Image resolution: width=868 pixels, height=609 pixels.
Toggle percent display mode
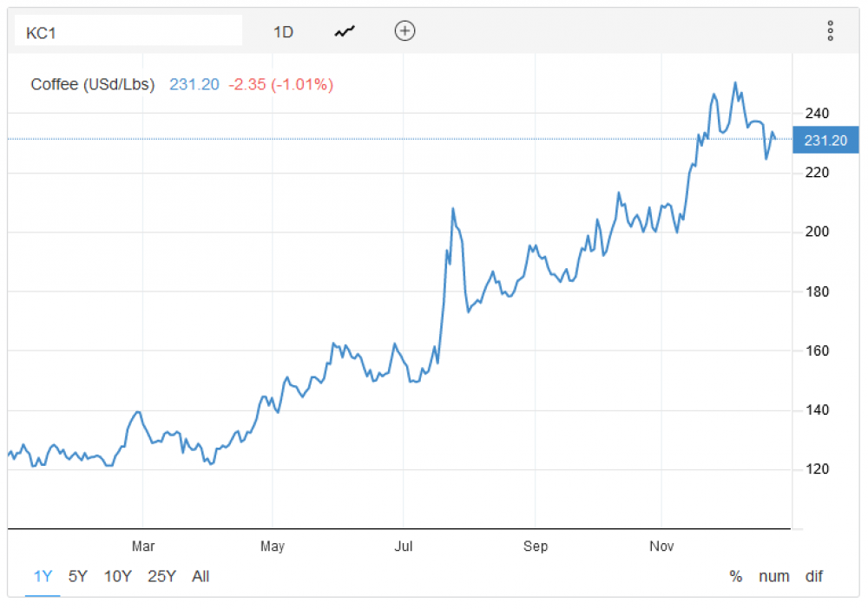736,576
